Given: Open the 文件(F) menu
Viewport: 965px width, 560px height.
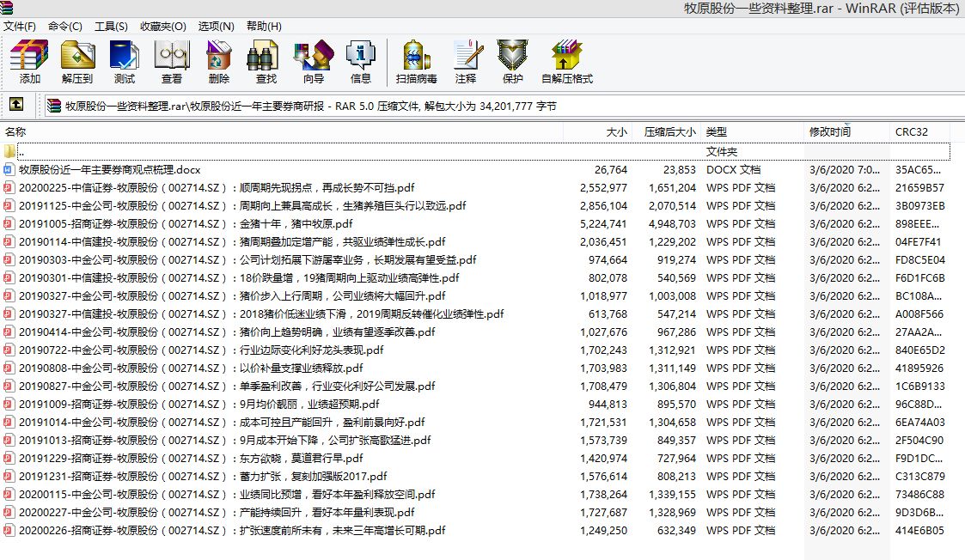Looking at the screenshot, I should (x=20, y=27).
